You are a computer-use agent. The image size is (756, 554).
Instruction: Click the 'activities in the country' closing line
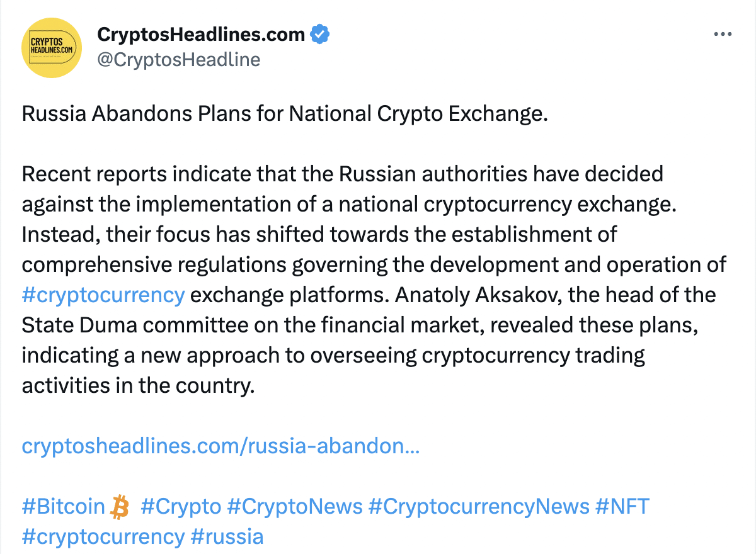pyautogui.click(x=138, y=385)
